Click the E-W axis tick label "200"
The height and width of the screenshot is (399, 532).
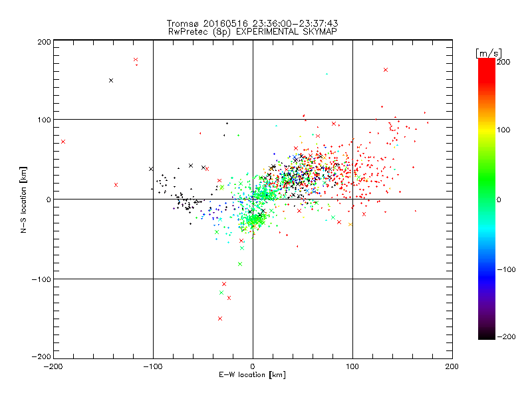(452, 366)
